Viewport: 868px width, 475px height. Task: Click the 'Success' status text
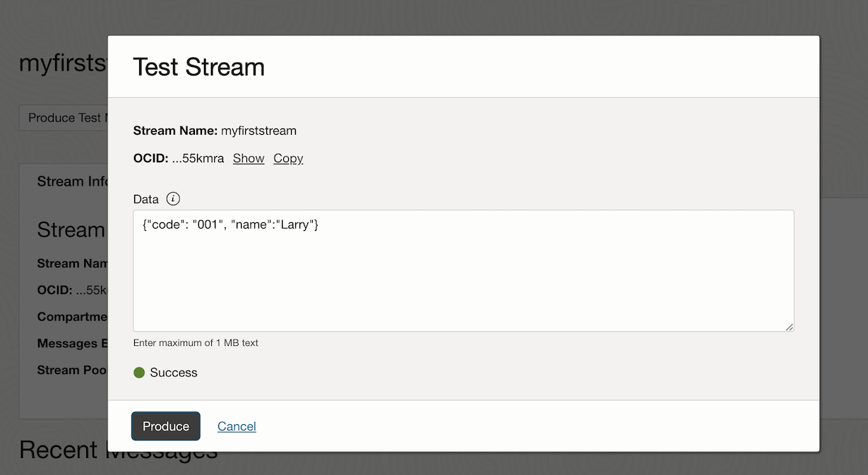[174, 373]
